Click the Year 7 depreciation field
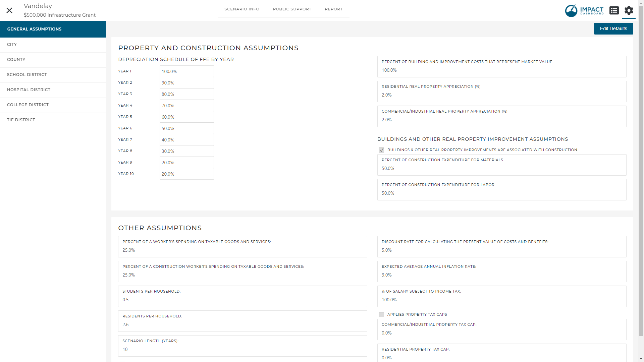This screenshot has width=644, height=362. click(x=187, y=140)
